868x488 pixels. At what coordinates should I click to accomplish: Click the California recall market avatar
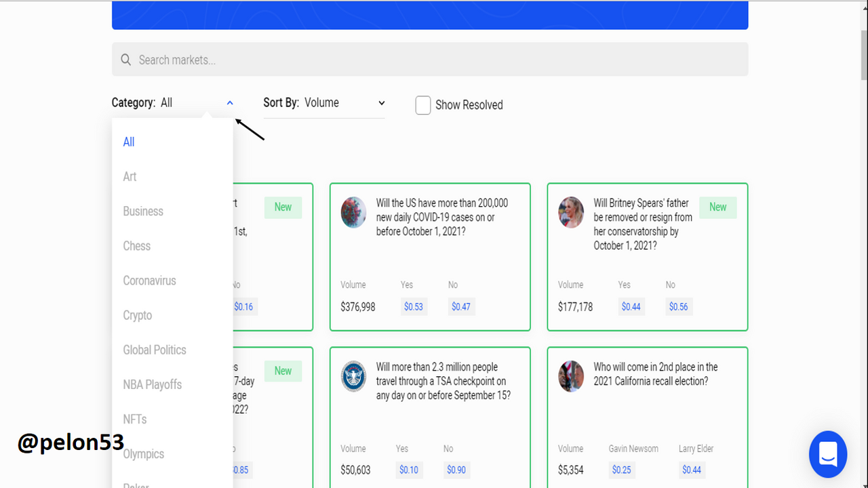point(571,376)
